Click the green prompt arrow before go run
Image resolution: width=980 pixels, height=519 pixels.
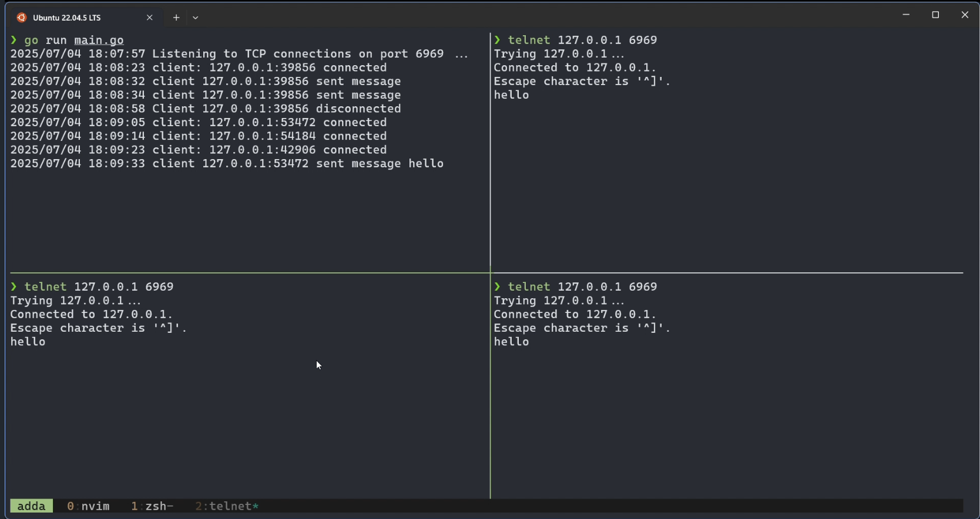[14, 40]
